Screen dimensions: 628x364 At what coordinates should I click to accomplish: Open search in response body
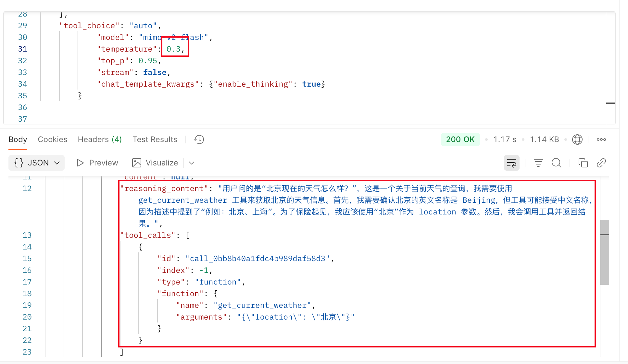pos(556,163)
